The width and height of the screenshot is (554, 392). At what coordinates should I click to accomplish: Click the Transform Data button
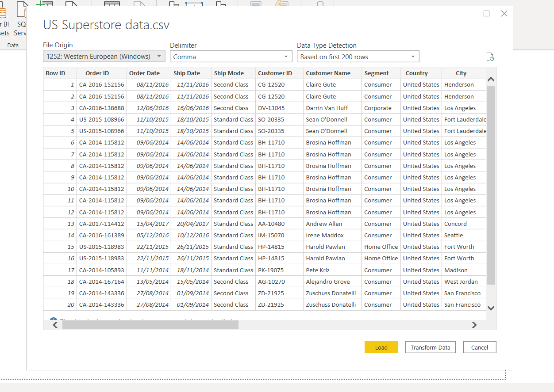[x=430, y=347]
